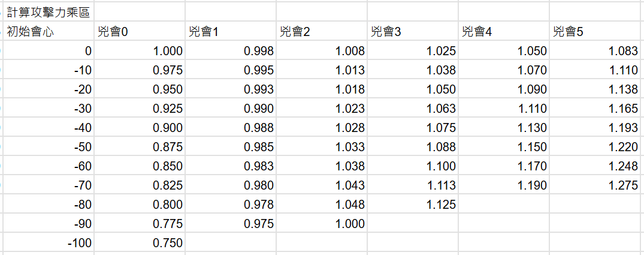Select the cell with value 0.988
This screenshot has height=255, width=644.
[x=231, y=127]
